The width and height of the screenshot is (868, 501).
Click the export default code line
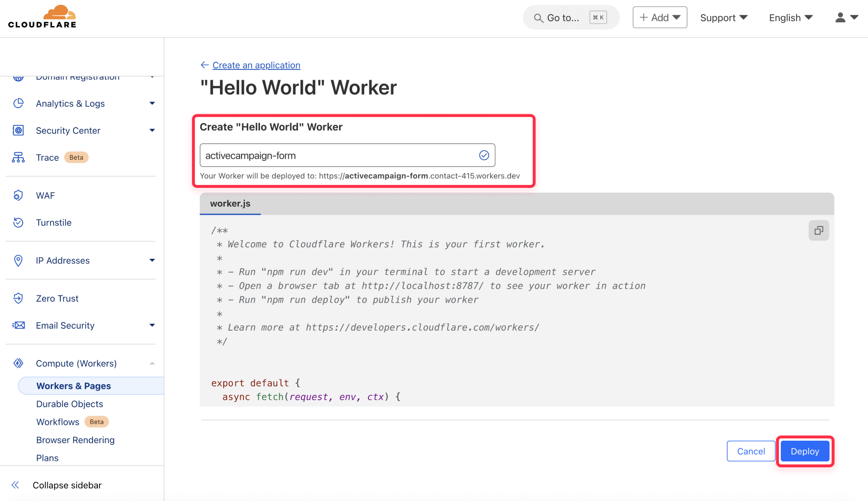[256, 383]
